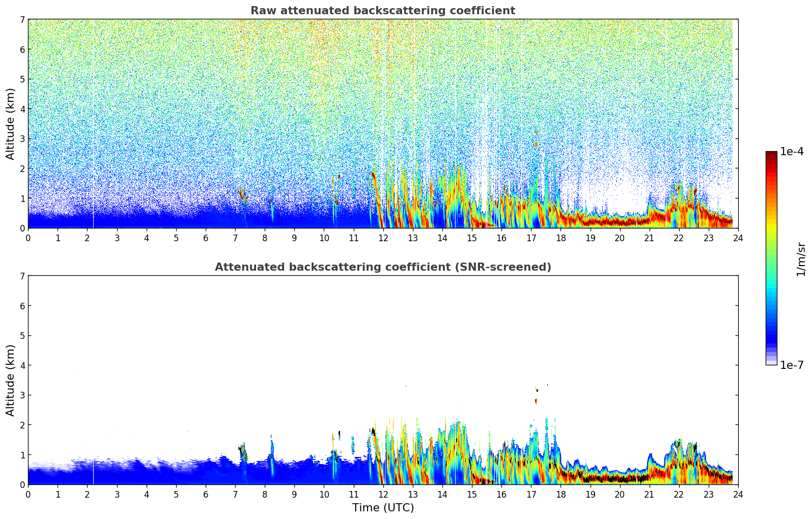
Task: Click altitude tick "2" on the SNR-screened plot
Action: [22, 425]
